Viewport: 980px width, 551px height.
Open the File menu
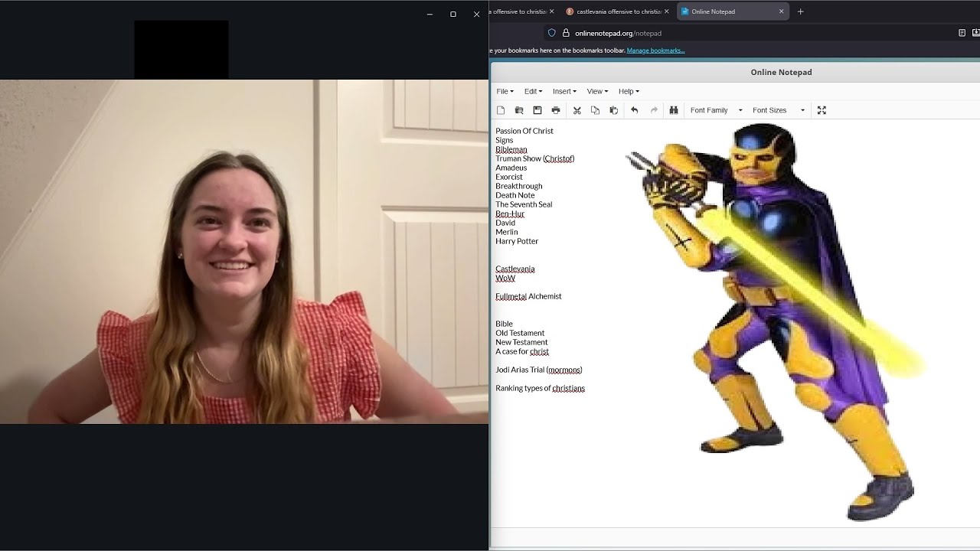(505, 91)
